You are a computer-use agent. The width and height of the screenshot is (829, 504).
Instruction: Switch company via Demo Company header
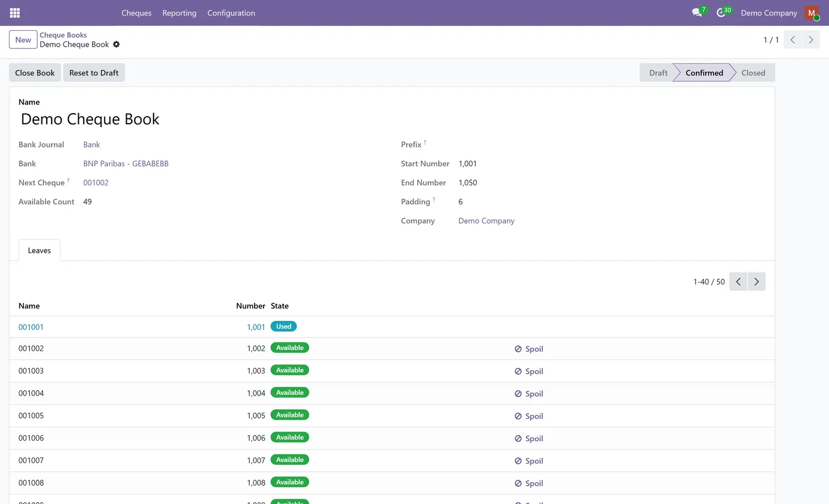pos(769,12)
